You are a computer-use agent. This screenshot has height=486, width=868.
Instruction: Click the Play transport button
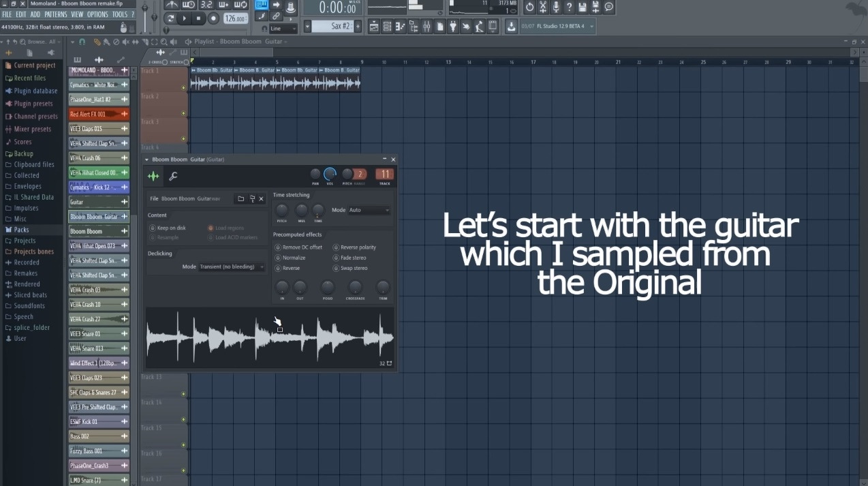click(185, 18)
